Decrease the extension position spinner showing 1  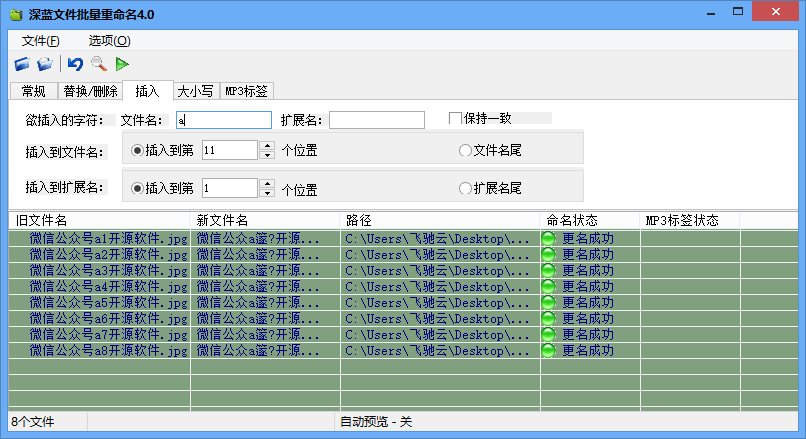[x=267, y=193]
